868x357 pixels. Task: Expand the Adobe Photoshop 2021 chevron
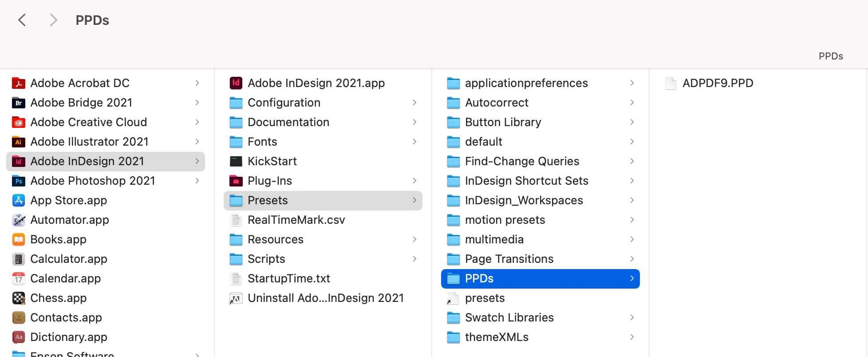[x=197, y=181]
